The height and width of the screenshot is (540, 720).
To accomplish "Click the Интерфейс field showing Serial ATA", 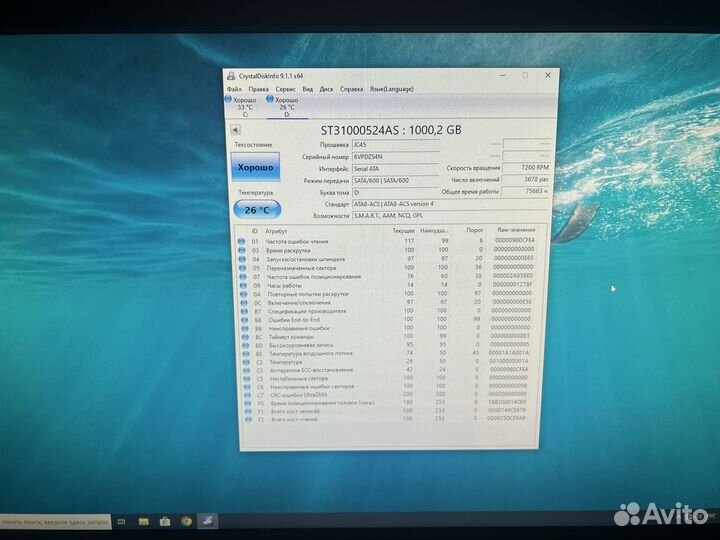I will (x=396, y=169).
